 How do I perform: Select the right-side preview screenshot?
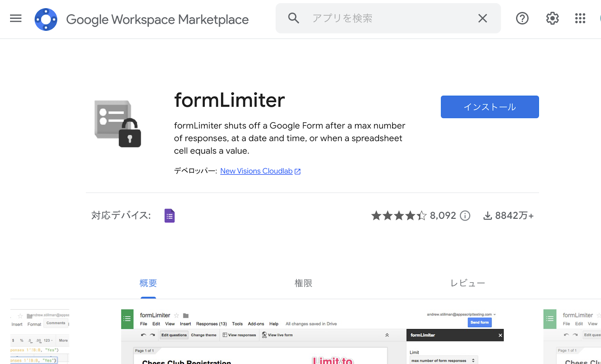[x=572, y=337]
